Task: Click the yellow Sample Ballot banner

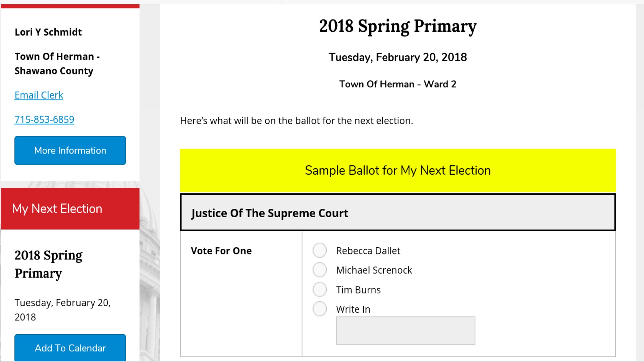Action: [397, 170]
